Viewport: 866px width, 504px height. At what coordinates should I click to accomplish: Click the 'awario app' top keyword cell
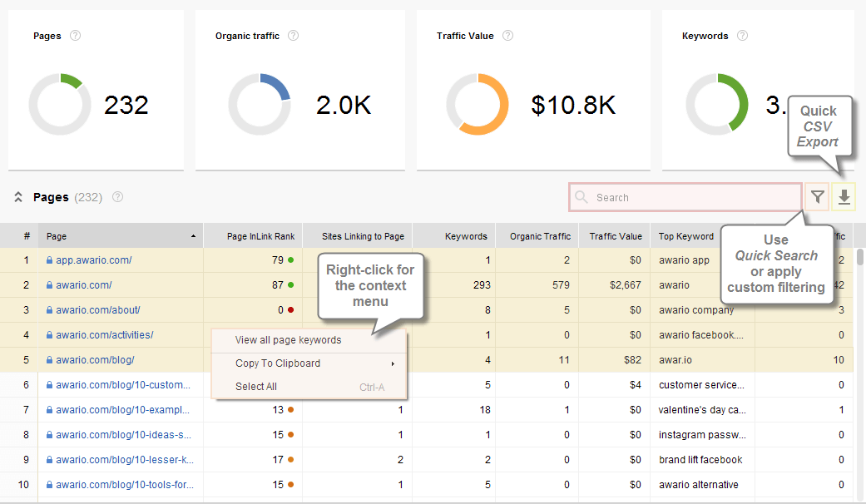point(684,260)
